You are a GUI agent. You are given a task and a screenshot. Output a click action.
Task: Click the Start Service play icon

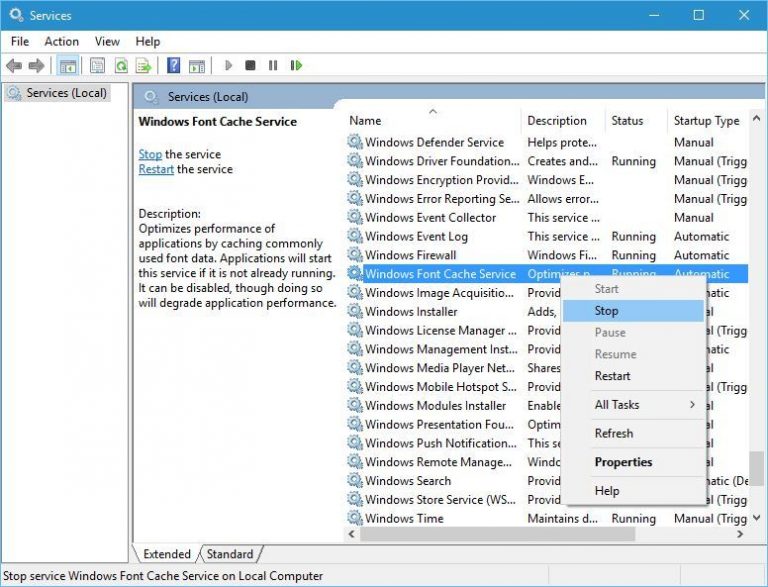(x=228, y=65)
